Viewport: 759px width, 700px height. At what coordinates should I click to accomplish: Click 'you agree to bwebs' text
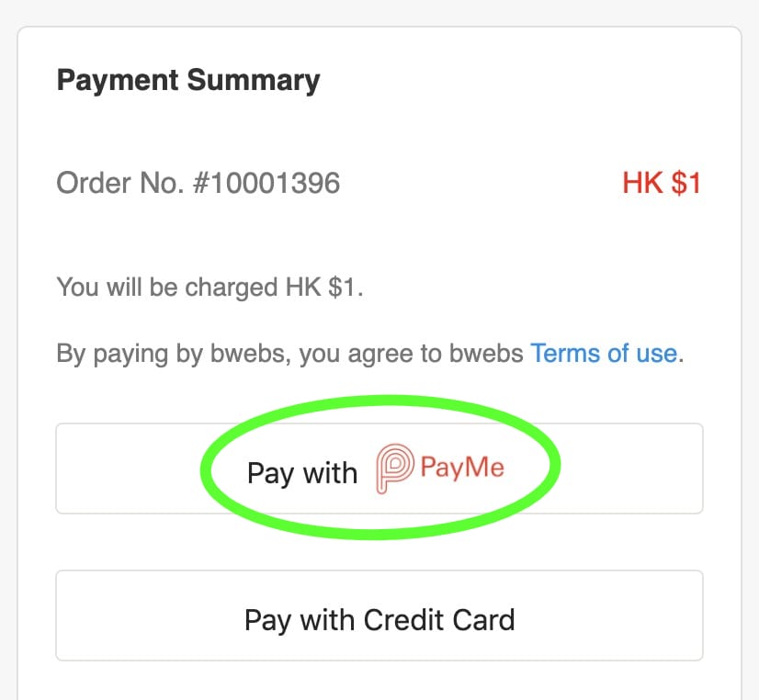tap(419, 353)
